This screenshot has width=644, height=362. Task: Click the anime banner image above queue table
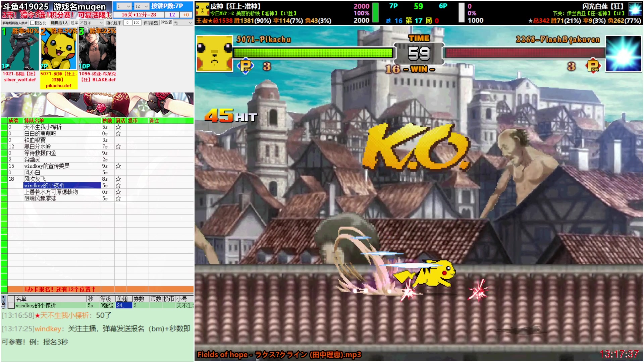click(x=97, y=105)
